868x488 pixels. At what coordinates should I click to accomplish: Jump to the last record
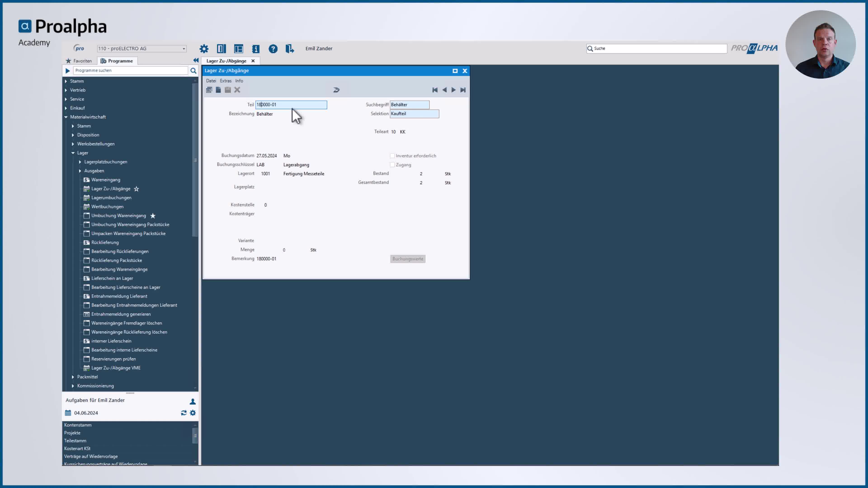coord(463,90)
